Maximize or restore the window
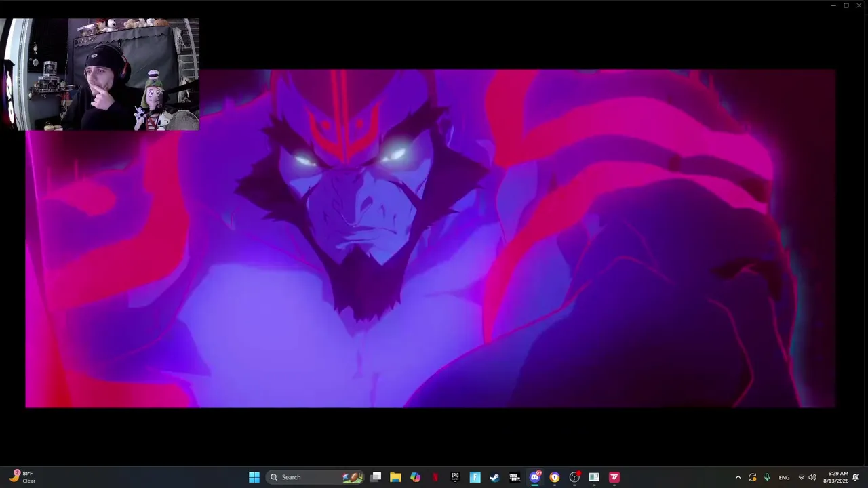This screenshot has width=868, height=488. (846, 5)
